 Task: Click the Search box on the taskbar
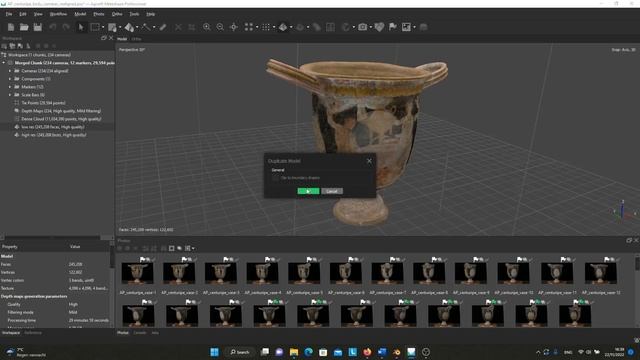coord(240,352)
